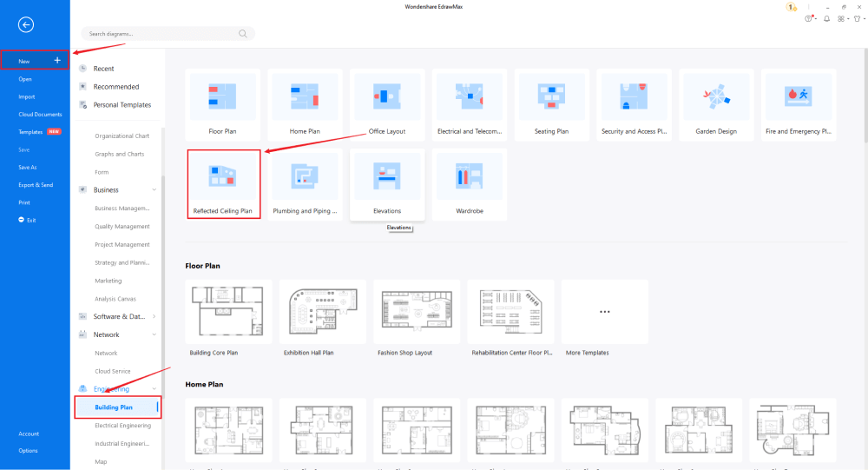Select the Quality Management category
This screenshot has height=470, width=868.
[122, 226]
